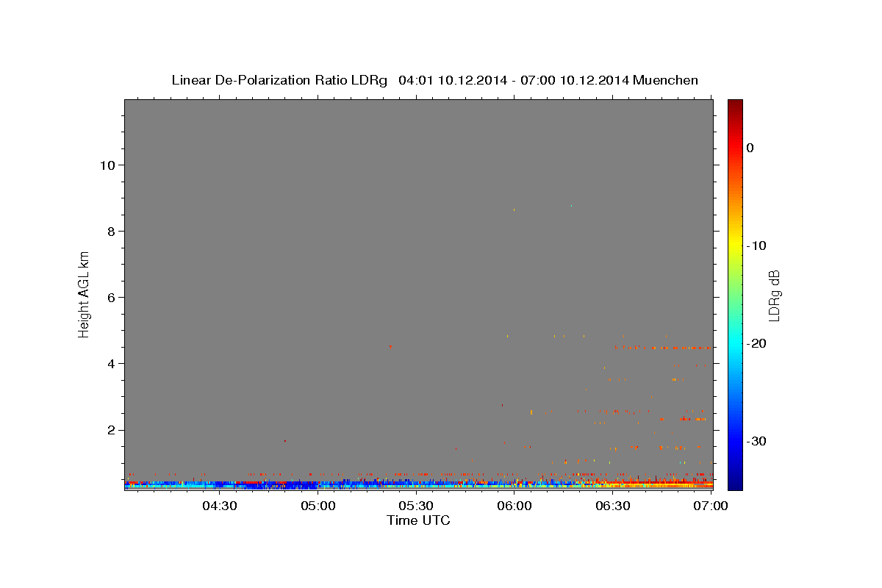This screenshot has height=588, width=882.
Task: Click the 06:00 time tick label
Action: [x=514, y=506]
